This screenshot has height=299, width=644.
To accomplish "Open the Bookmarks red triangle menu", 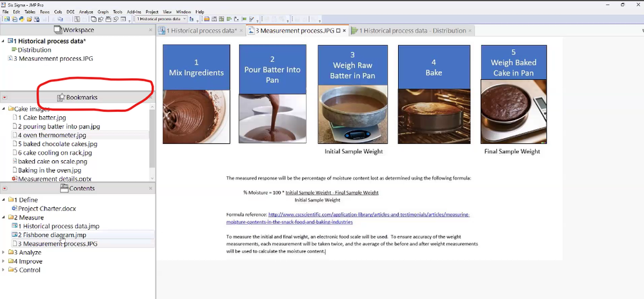I will (x=5, y=98).
